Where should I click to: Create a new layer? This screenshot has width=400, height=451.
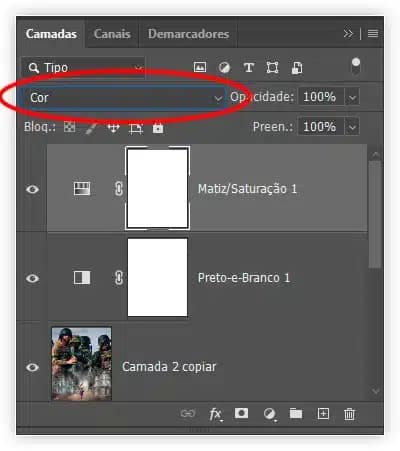pyautogui.click(x=323, y=414)
